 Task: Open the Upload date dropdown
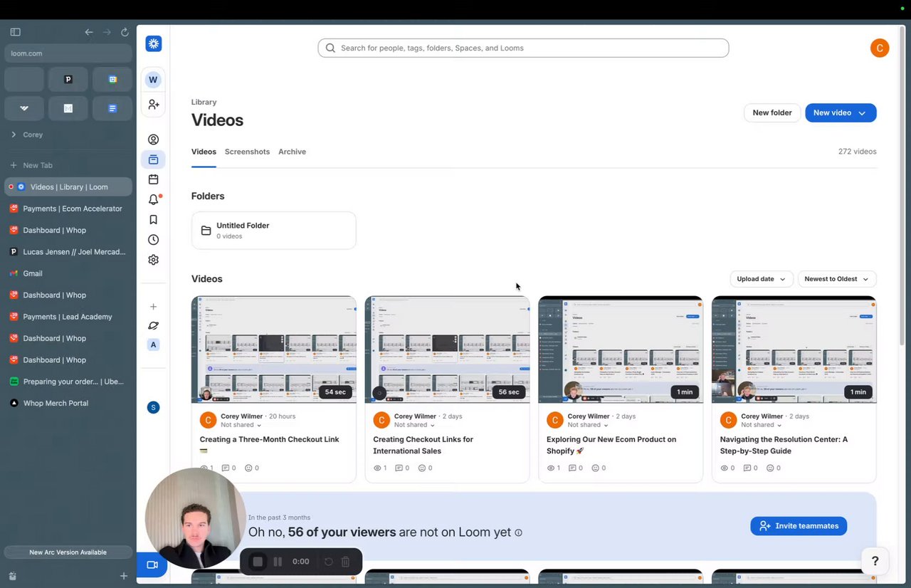[x=761, y=279]
